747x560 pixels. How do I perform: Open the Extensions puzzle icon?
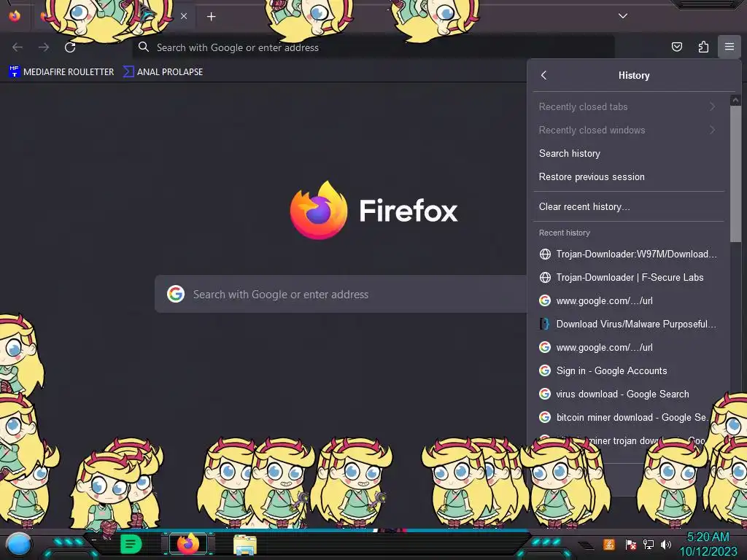[703, 47]
